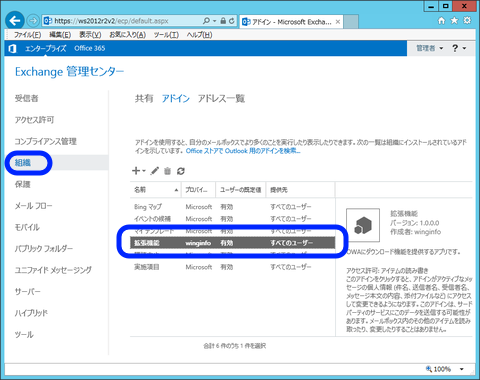Click the padlock security icon
Viewport: 480px width, 380px height.
[x=223, y=21]
